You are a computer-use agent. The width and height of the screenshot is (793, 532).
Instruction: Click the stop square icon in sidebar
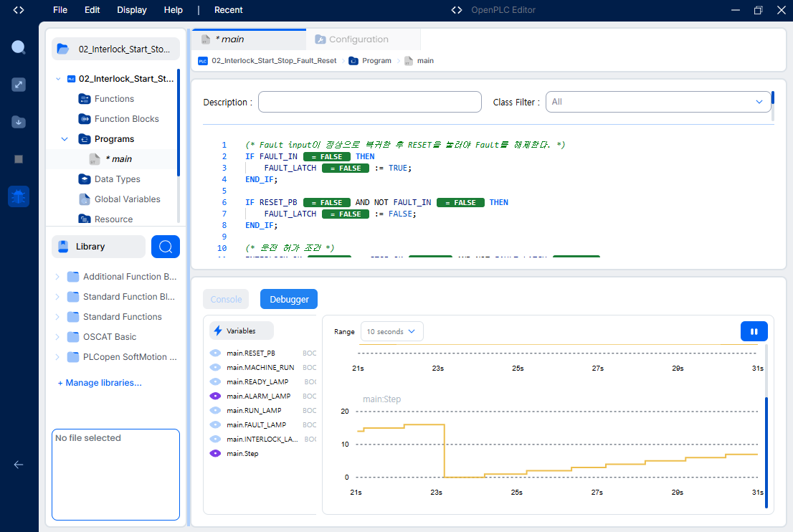click(x=19, y=159)
